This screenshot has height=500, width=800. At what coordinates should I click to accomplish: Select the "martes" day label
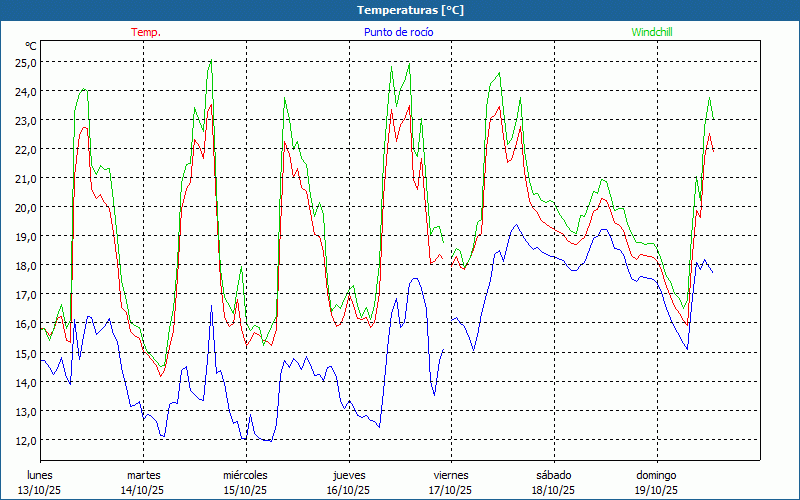click(x=143, y=475)
